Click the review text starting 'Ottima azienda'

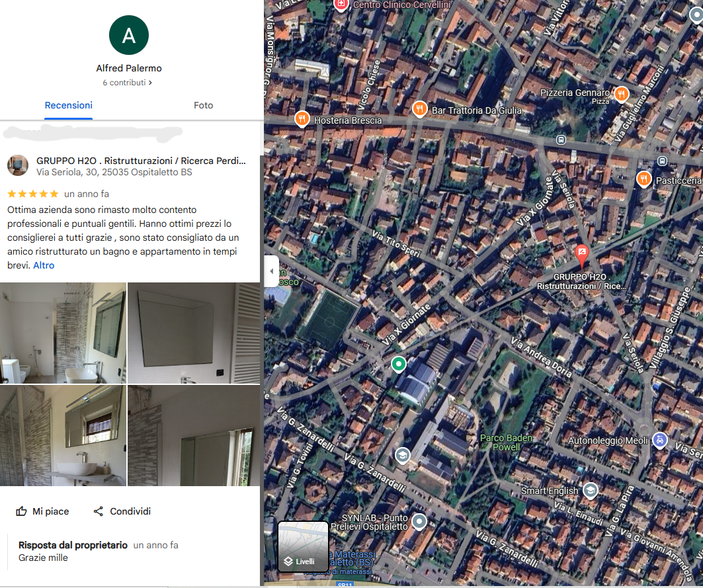point(123,237)
